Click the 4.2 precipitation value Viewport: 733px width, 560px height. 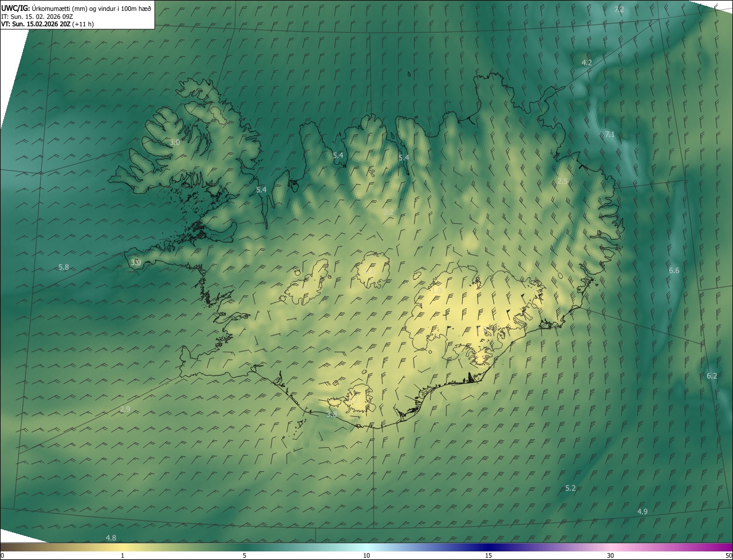tap(586, 62)
